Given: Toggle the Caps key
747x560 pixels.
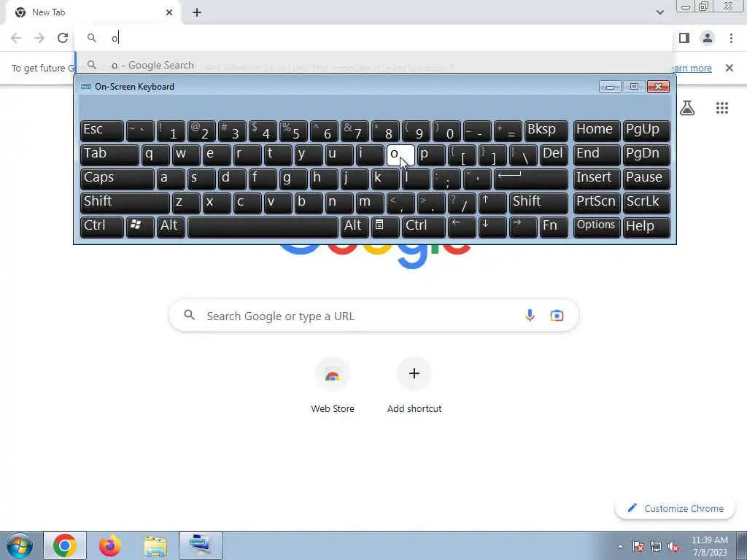Looking at the screenshot, I should tap(117, 179).
